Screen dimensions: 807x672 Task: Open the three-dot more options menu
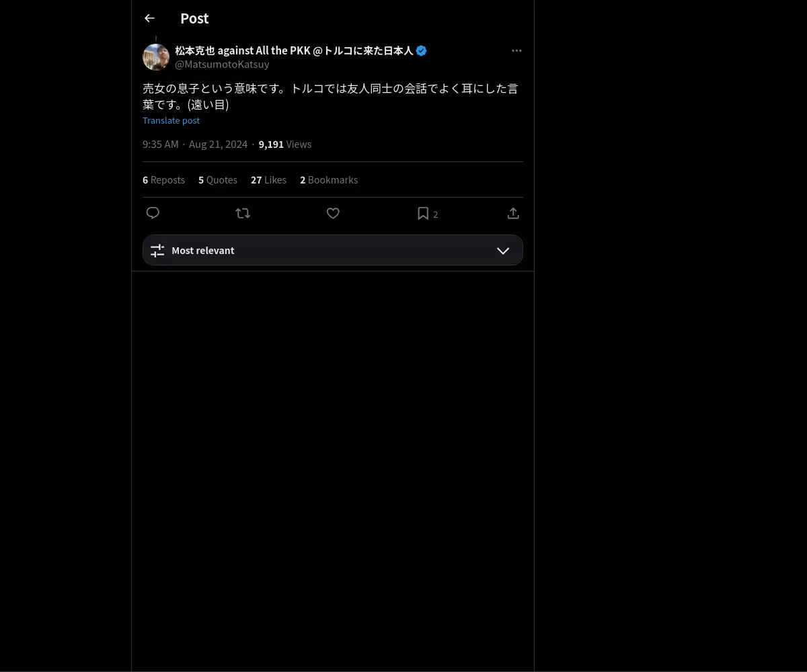coord(516,50)
